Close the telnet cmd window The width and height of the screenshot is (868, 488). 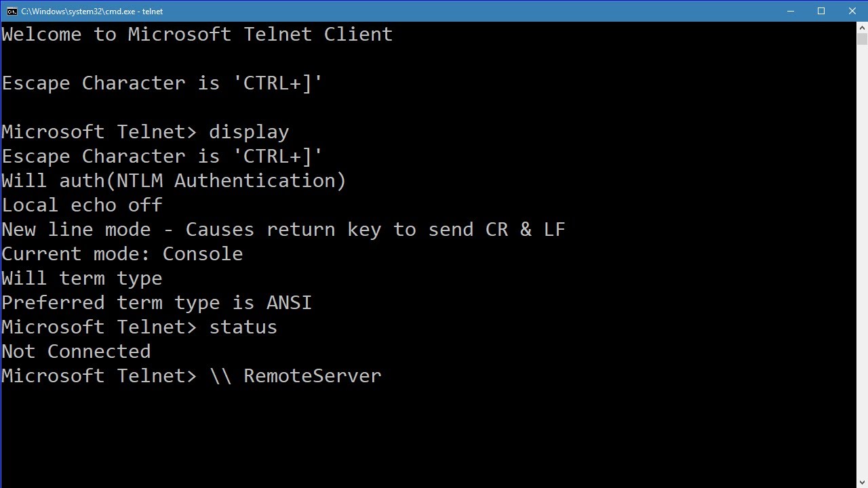tap(852, 11)
